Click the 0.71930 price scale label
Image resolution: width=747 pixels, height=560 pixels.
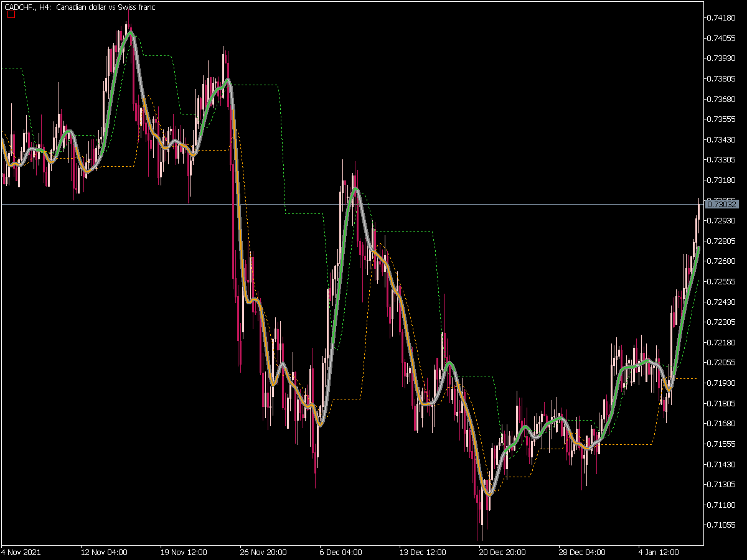(722, 383)
